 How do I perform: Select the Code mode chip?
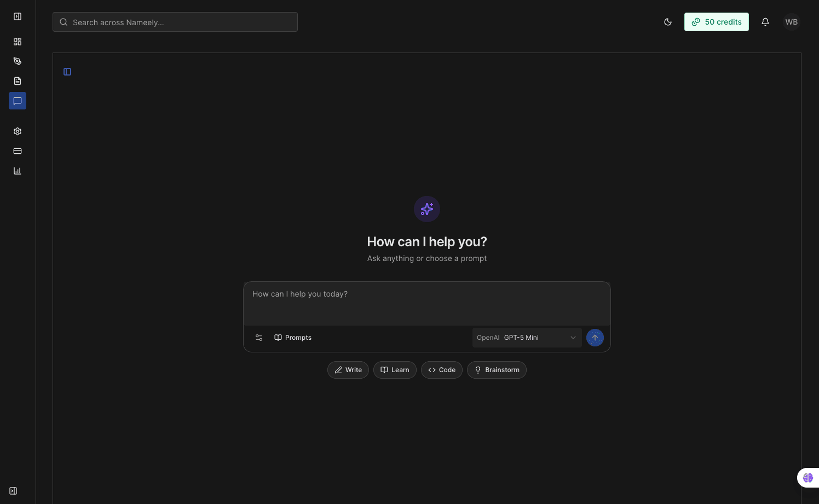click(x=441, y=370)
